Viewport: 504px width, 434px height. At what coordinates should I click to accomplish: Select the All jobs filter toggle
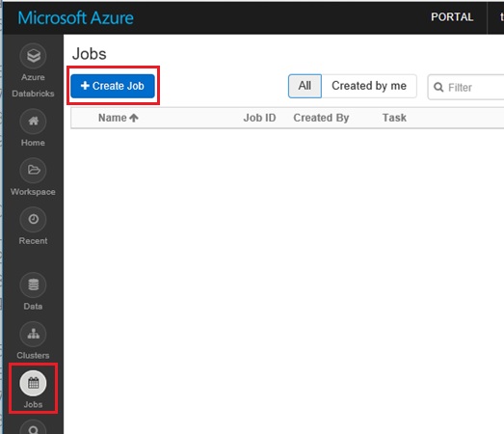pos(305,86)
